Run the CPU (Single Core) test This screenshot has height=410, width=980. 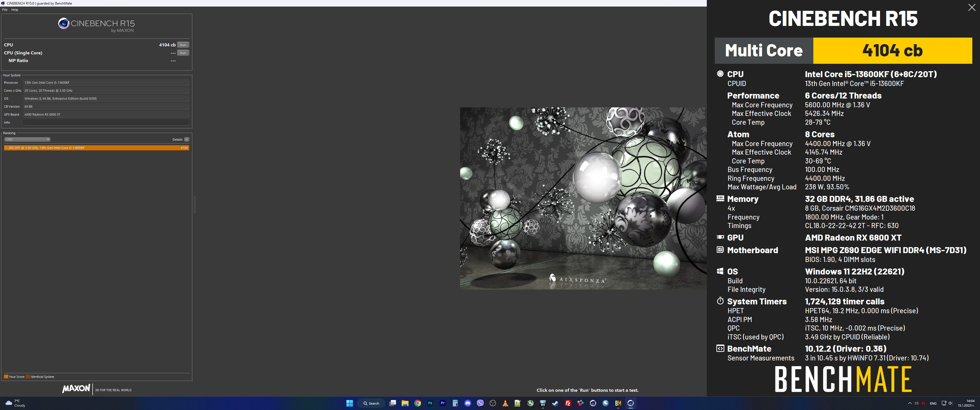[183, 53]
